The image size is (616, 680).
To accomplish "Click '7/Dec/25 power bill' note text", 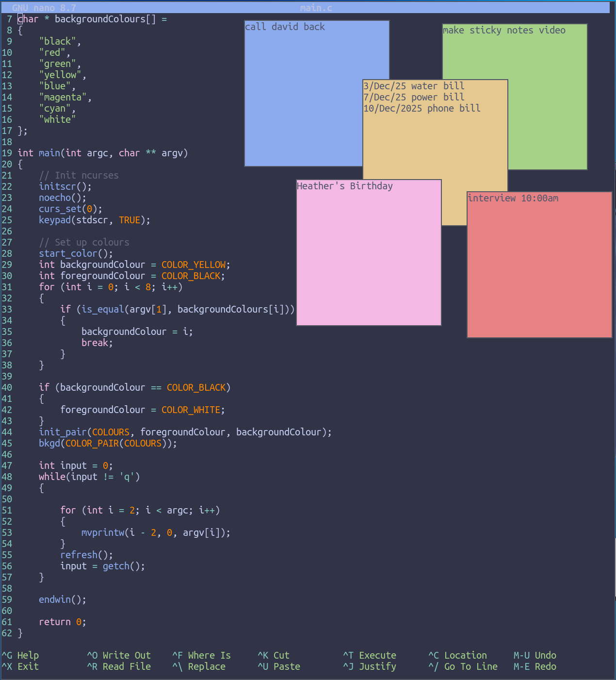I will point(414,97).
